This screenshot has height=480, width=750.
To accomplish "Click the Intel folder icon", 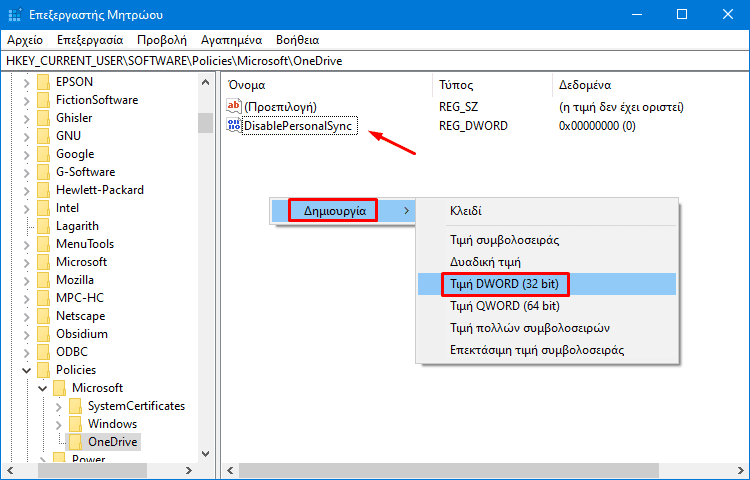I will pos(44,208).
